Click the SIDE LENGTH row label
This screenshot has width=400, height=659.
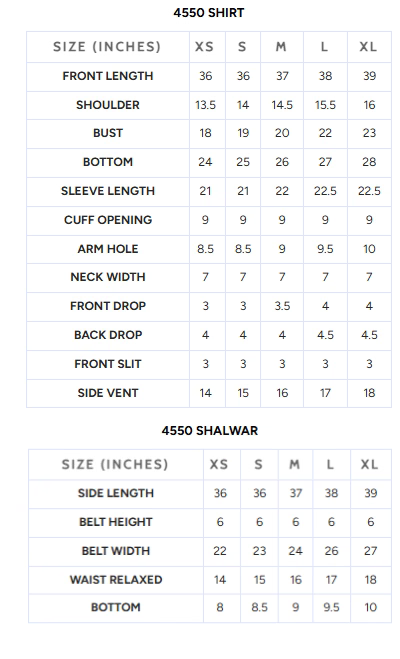[x=116, y=493]
